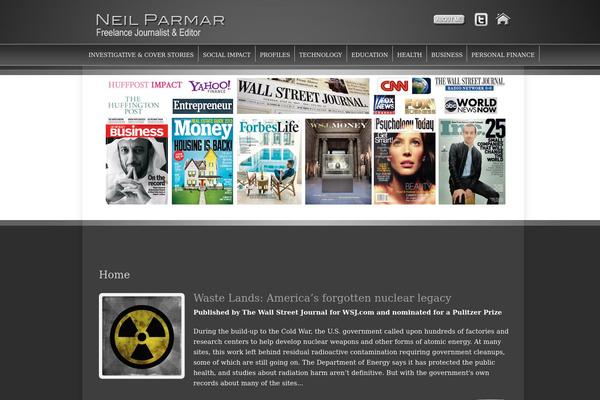Image resolution: width=600 pixels, height=400 pixels.
Task: Open the Twitter icon link
Action: (481, 19)
